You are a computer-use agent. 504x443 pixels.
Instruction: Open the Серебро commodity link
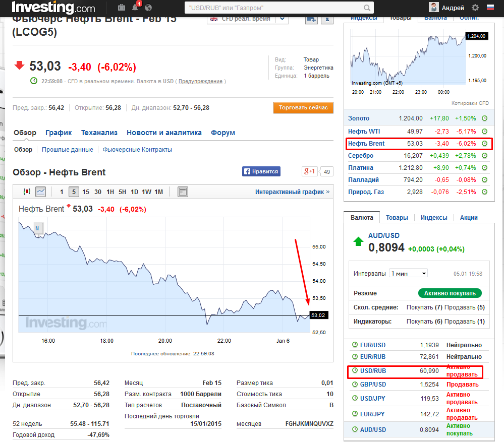click(361, 155)
